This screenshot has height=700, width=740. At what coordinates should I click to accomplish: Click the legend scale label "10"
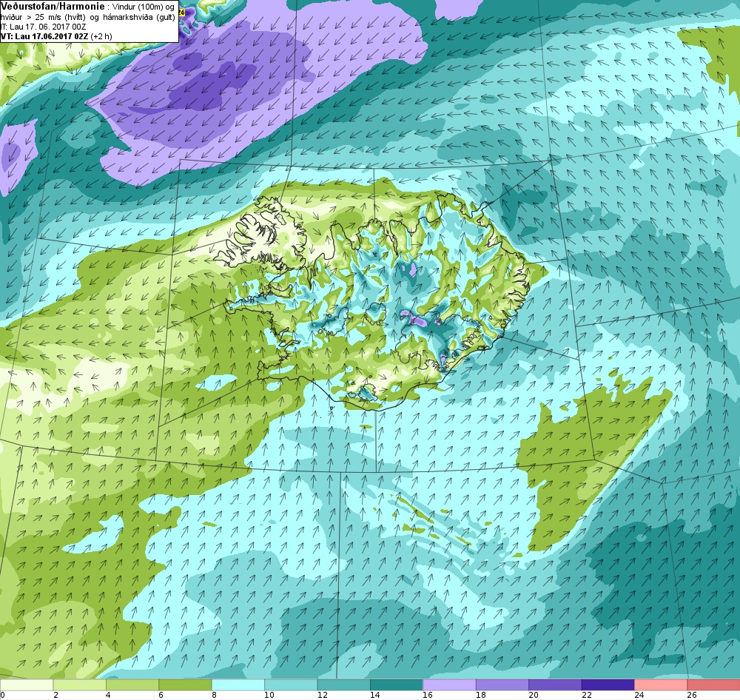(x=269, y=695)
